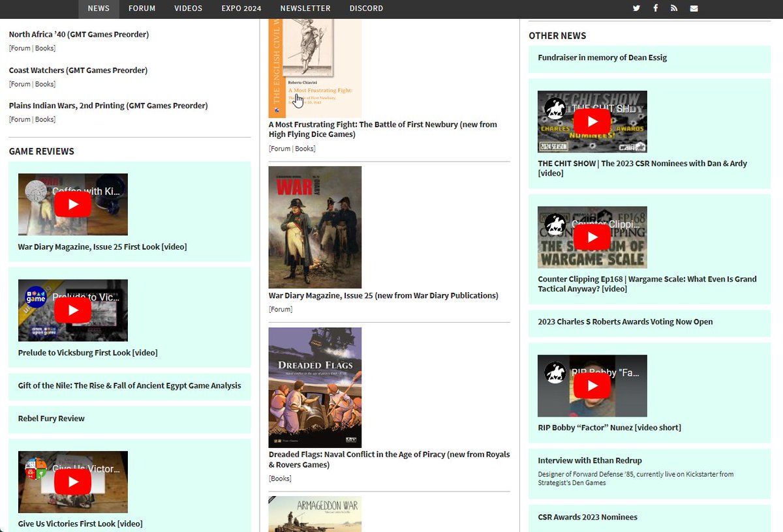Click the email envelope icon
Image resolution: width=783 pixels, height=532 pixels.
[x=694, y=8]
